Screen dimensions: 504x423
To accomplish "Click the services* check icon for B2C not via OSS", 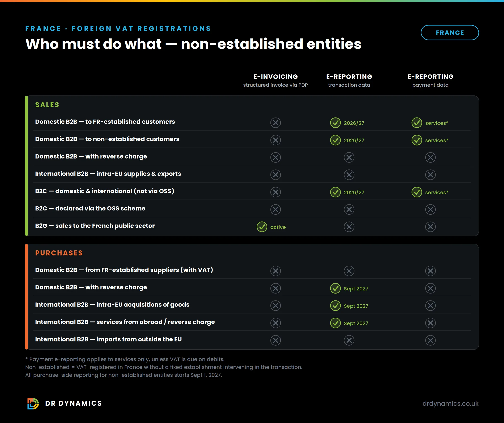I will (x=417, y=192).
